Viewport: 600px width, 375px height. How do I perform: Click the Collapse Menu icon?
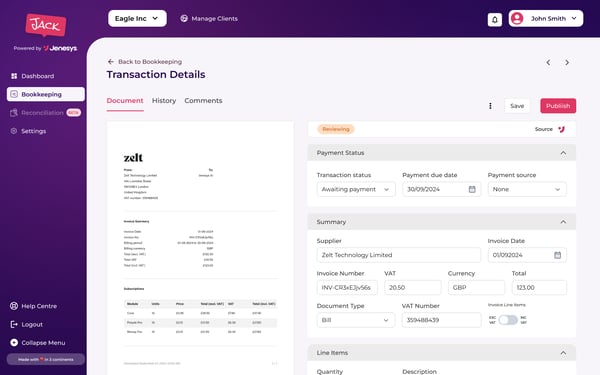(14, 342)
